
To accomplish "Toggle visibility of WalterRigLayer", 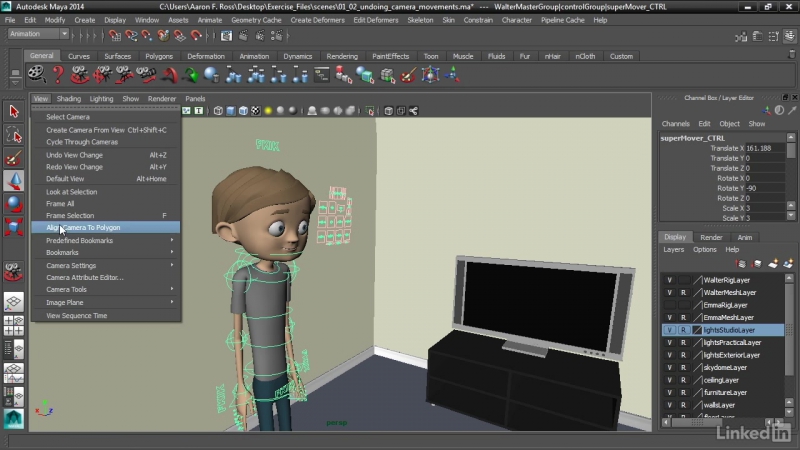I will coord(669,280).
